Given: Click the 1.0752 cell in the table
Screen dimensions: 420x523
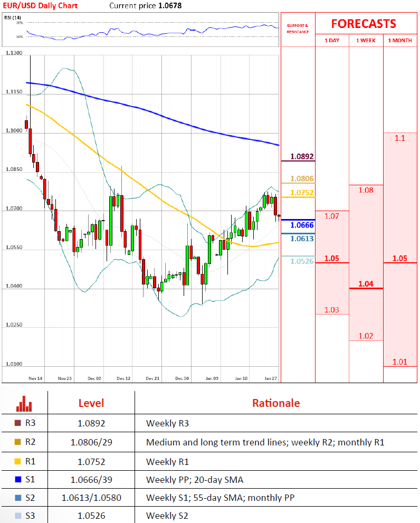Looking at the screenshot, I should [91, 462].
